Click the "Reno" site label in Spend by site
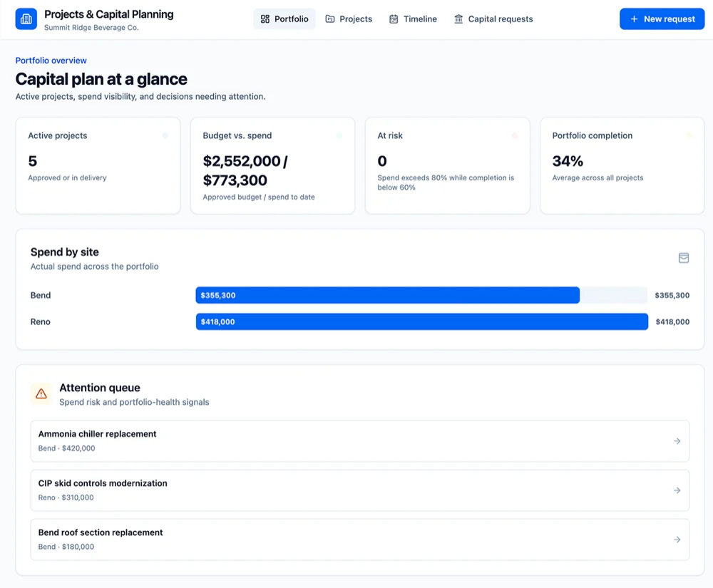 pos(41,321)
